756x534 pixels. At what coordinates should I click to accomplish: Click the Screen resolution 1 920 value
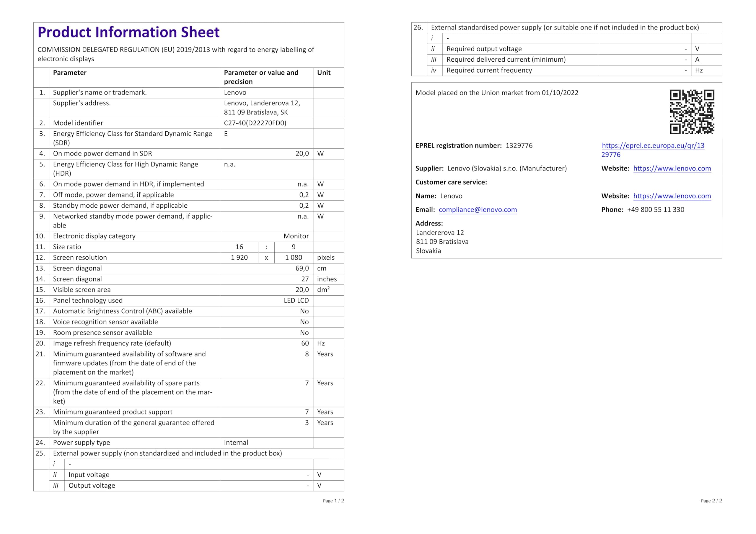click(239, 258)
